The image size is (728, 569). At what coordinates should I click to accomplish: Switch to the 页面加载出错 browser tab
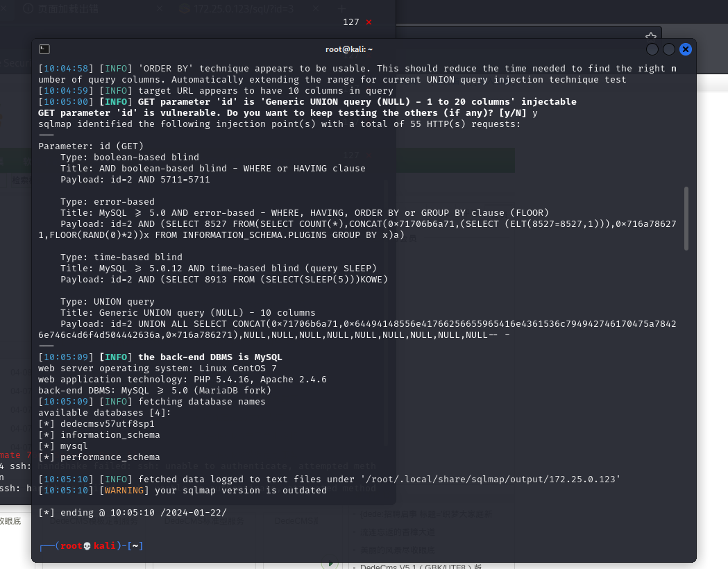pyautogui.click(x=68, y=9)
